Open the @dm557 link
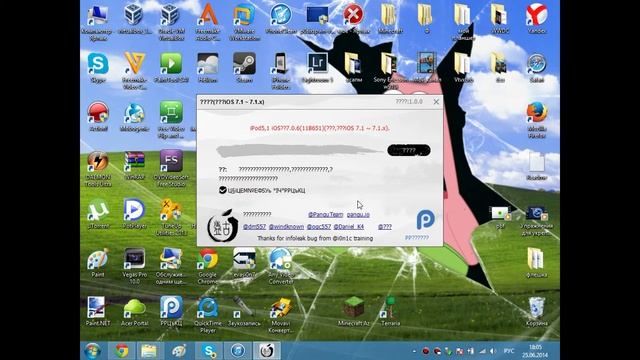640x360 pixels. tap(254, 227)
